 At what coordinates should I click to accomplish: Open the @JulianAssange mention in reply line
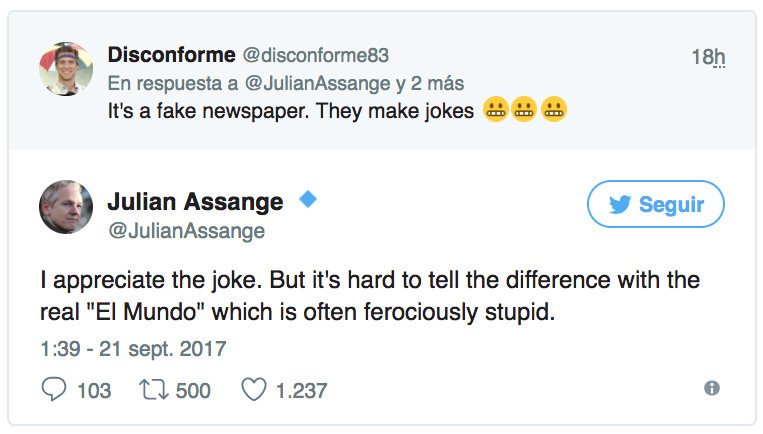(320, 82)
